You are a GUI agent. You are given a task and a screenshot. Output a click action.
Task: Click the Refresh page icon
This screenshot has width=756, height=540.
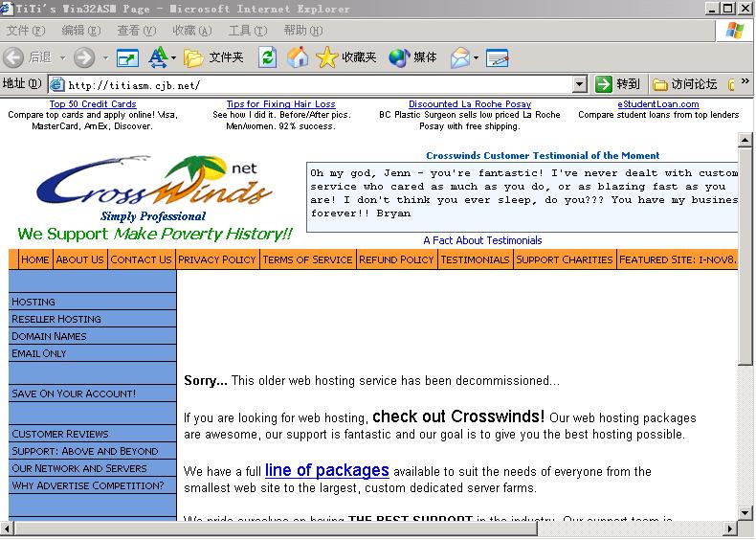268,57
